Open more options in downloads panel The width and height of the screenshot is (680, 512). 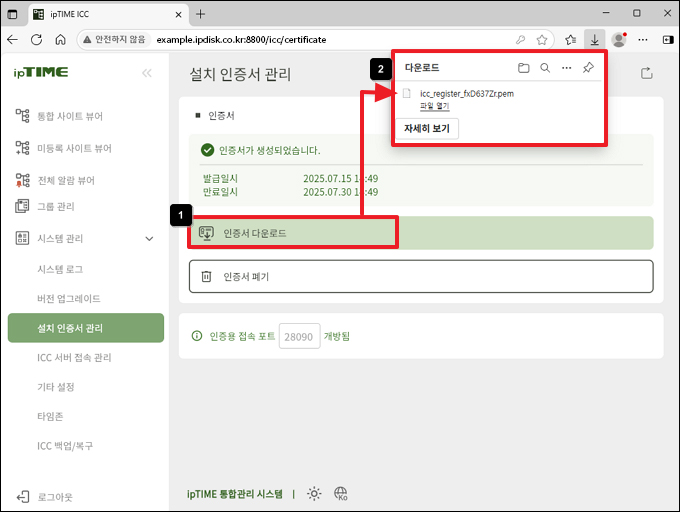pyautogui.click(x=566, y=68)
